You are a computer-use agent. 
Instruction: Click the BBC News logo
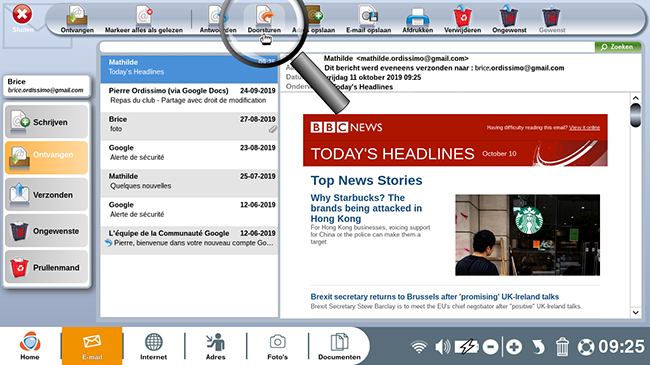346,127
